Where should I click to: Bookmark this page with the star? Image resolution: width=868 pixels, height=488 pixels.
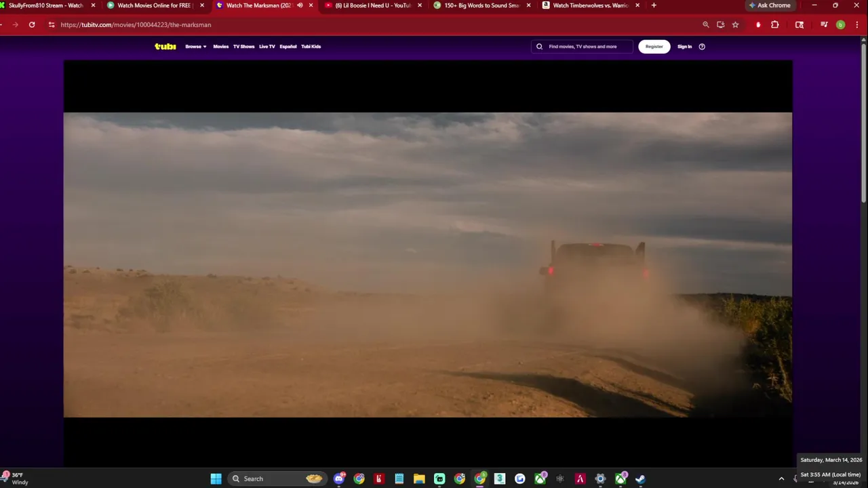point(735,24)
